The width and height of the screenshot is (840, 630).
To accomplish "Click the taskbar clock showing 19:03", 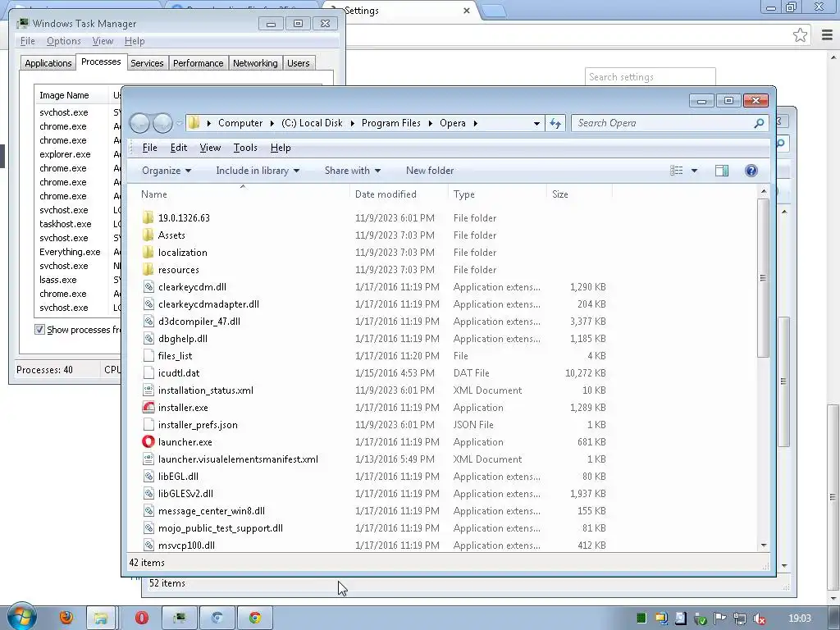I will 799,619.
